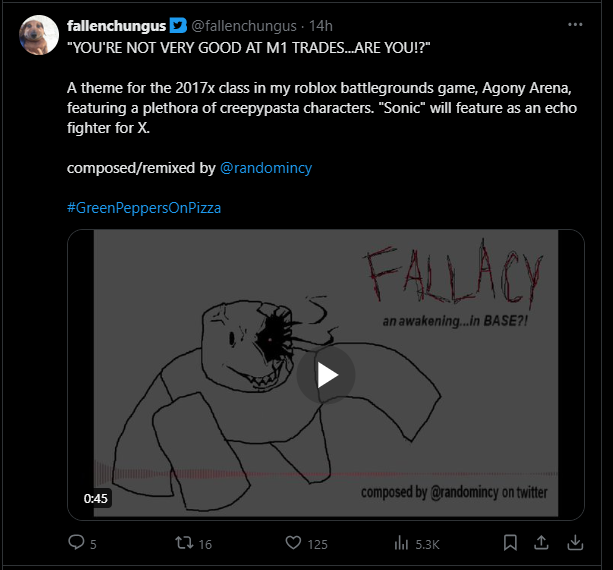Download the video with the download icon
The image size is (613, 570).
pos(575,543)
